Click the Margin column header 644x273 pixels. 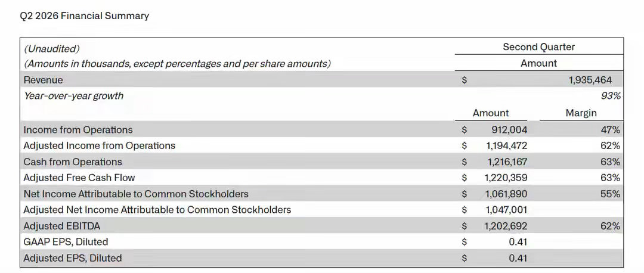[x=581, y=113]
